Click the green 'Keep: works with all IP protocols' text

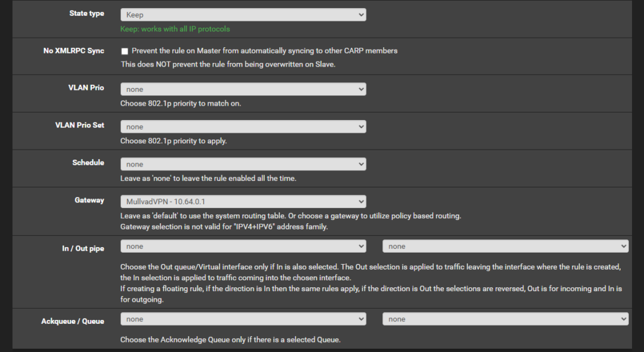tap(175, 29)
